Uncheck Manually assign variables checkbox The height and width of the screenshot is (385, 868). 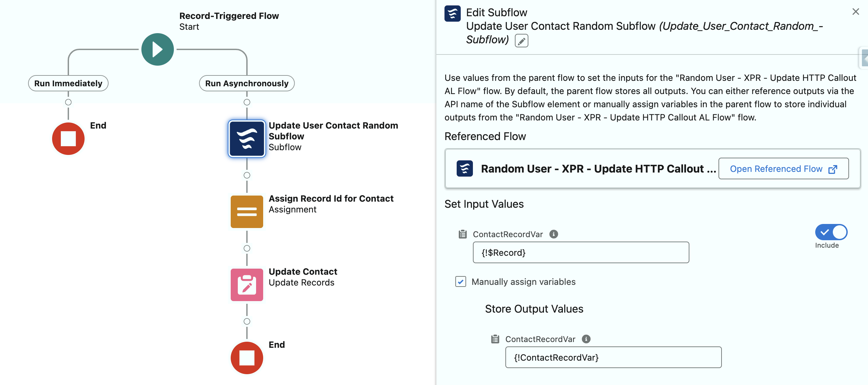(x=461, y=281)
